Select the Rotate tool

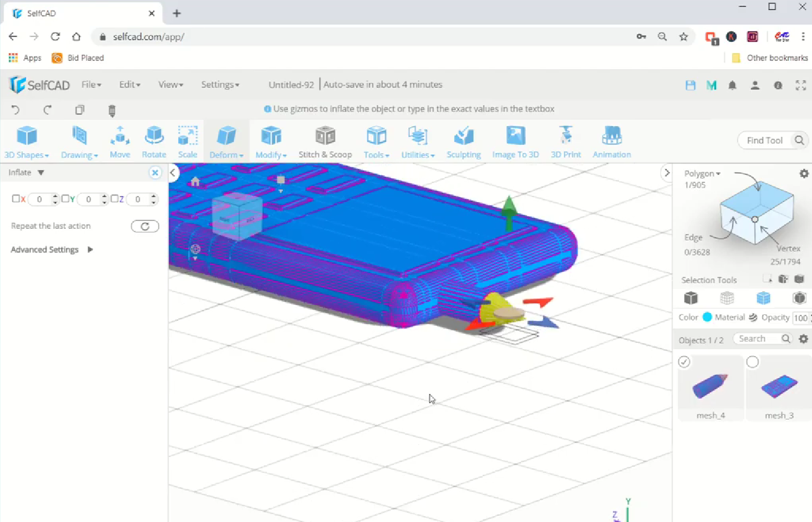(x=154, y=142)
